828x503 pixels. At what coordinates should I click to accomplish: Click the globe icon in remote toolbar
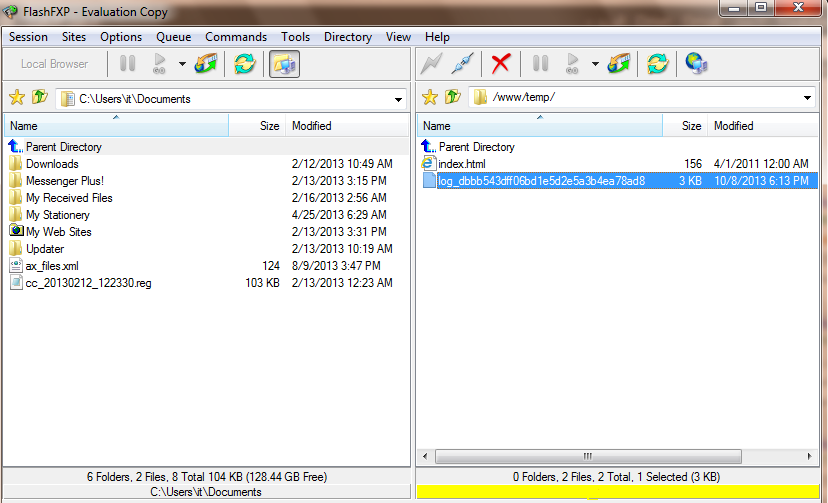[696, 64]
